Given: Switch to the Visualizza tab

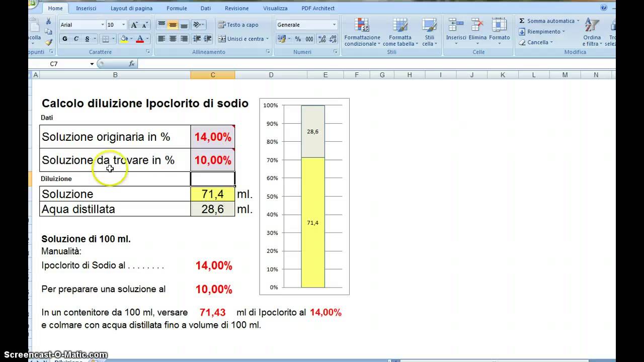Looking at the screenshot, I should pos(275,8).
